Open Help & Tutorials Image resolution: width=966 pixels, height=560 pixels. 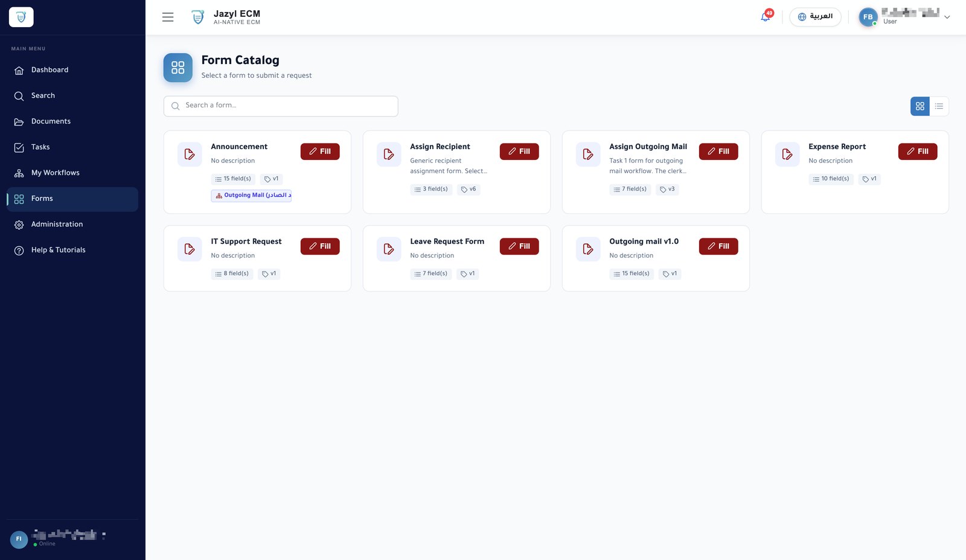pyautogui.click(x=72, y=250)
